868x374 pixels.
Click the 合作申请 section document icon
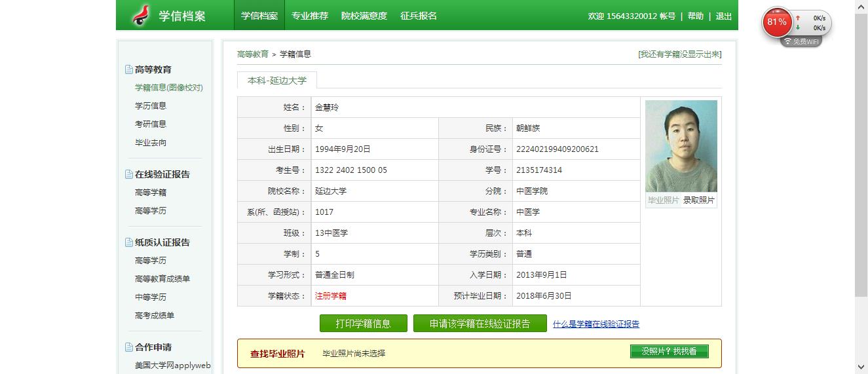point(129,347)
